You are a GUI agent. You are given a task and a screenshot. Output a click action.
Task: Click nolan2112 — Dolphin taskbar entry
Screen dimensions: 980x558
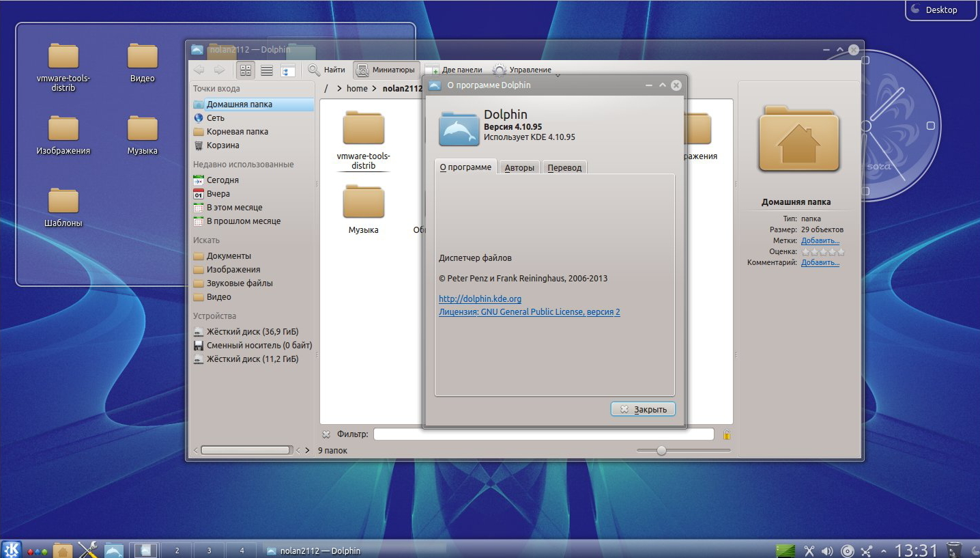[354, 550]
